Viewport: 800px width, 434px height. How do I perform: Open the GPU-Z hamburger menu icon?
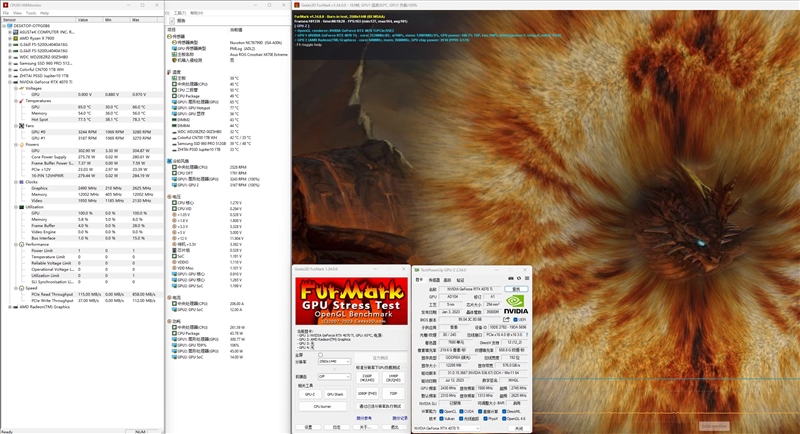coord(527,278)
